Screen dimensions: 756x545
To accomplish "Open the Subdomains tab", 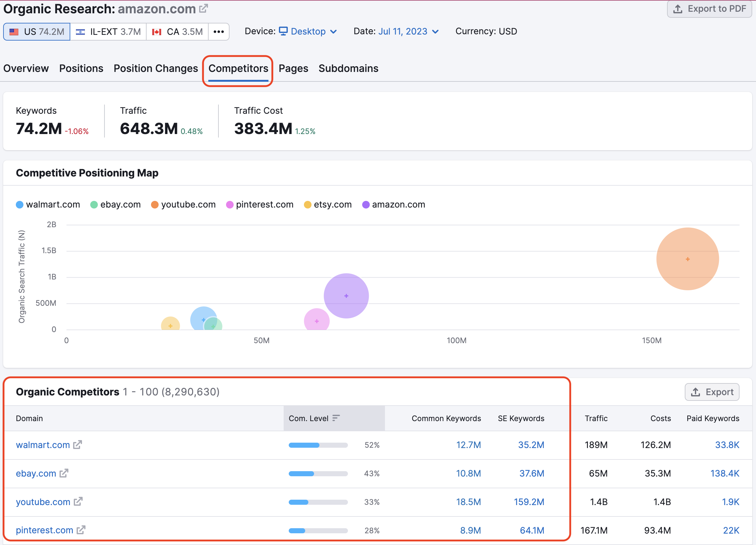I will (348, 68).
